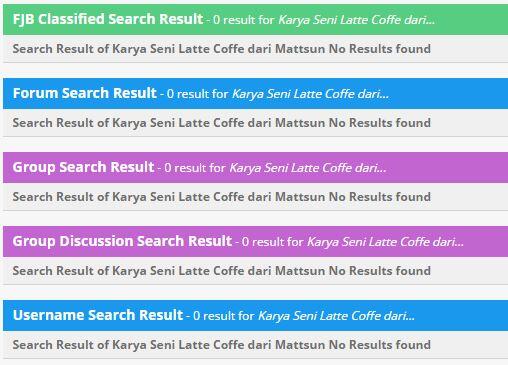Click italic query text in Group Search header
The height and width of the screenshot is (365, 508).
tap(308, 168)
